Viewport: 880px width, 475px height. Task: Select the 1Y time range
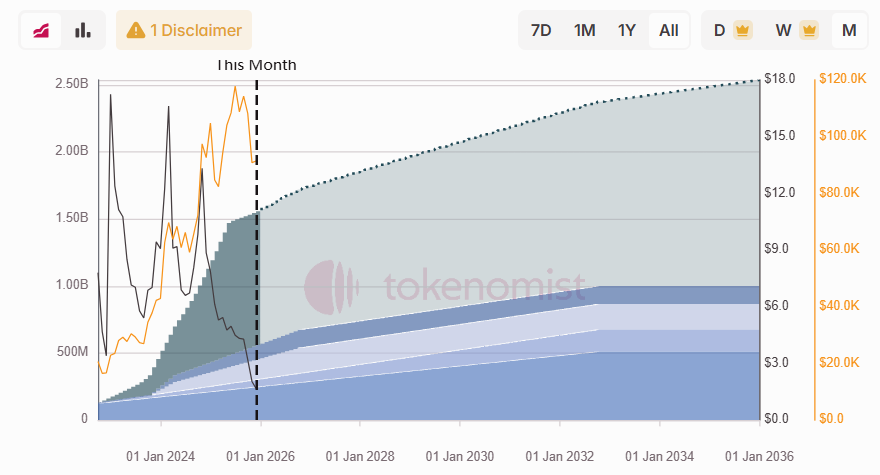click(x=627, y=30)
